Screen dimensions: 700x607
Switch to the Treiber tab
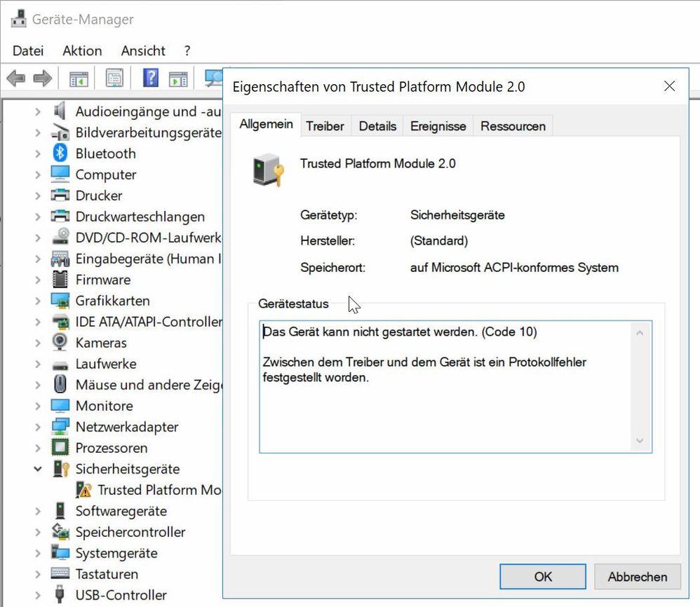coord(325,126)
